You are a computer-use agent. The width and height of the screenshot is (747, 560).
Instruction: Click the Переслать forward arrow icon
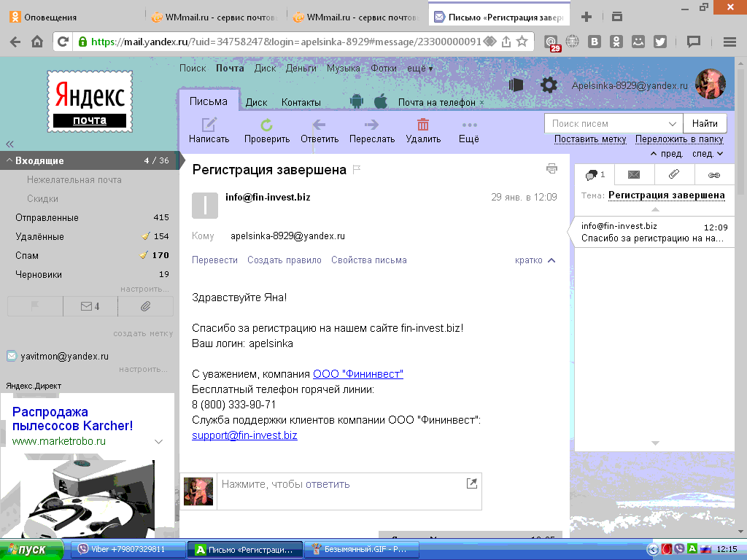click(x=371, y=125)
